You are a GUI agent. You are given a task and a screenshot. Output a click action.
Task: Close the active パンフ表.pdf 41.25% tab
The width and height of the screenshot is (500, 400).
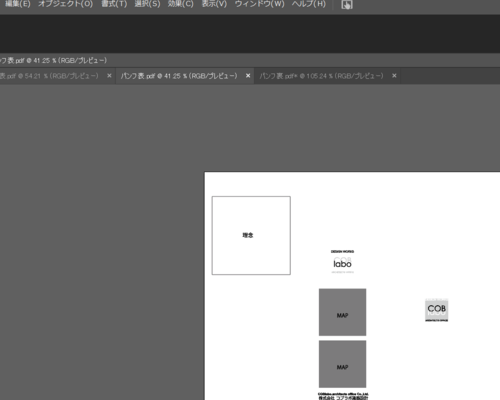[248, 76]
